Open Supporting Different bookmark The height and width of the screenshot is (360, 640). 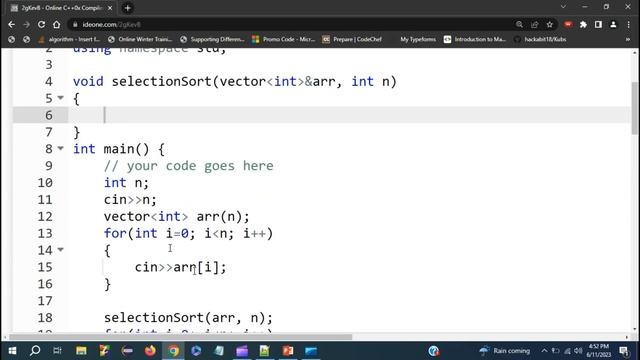[212, 39]
